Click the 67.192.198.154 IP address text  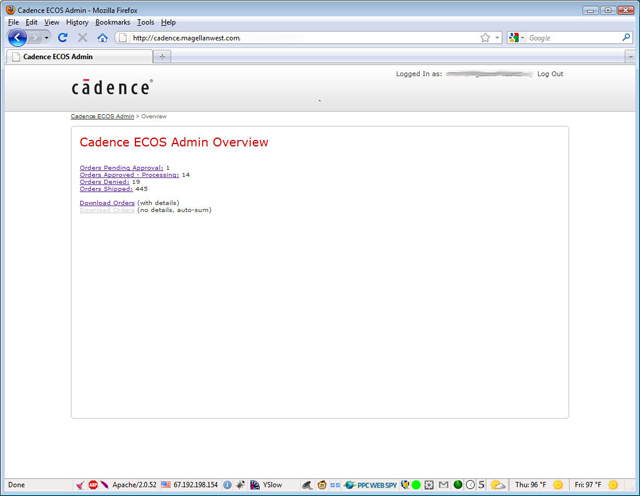196,485
